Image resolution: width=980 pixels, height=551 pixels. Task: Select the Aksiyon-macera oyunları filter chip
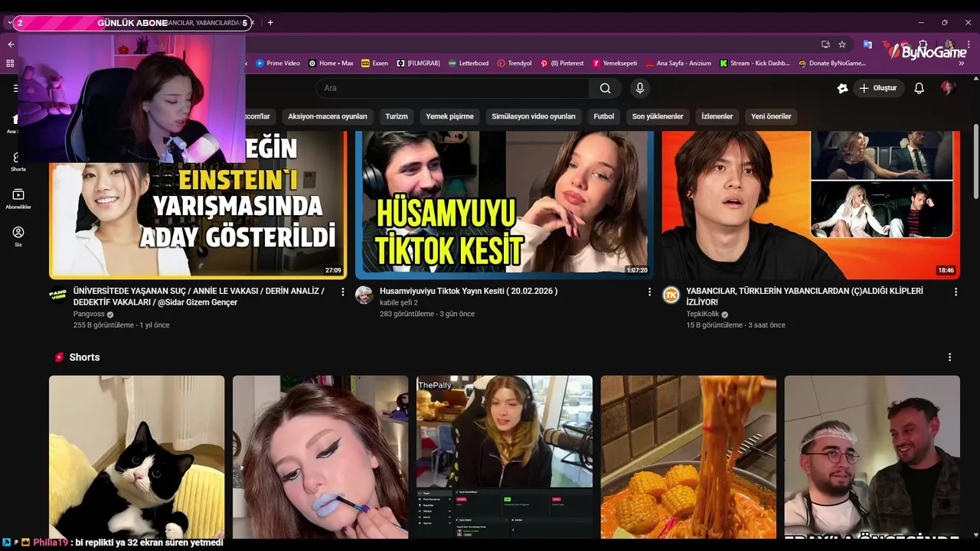328,116
